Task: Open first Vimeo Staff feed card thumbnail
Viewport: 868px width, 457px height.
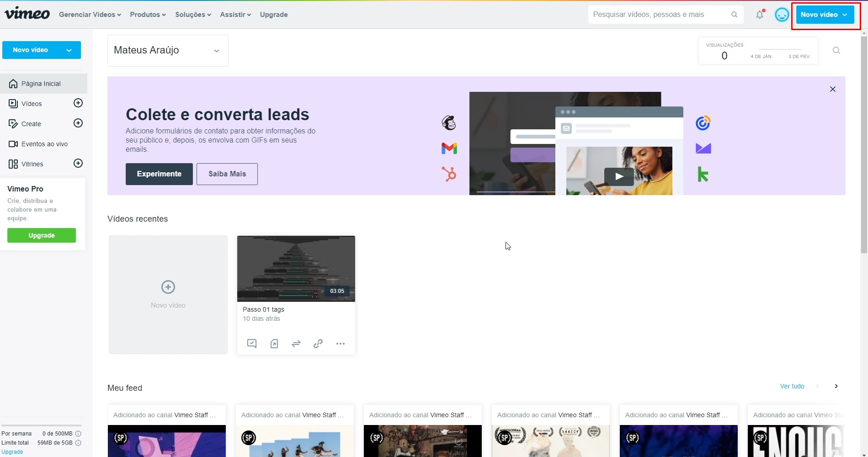Action: click(x=167, y=441)
